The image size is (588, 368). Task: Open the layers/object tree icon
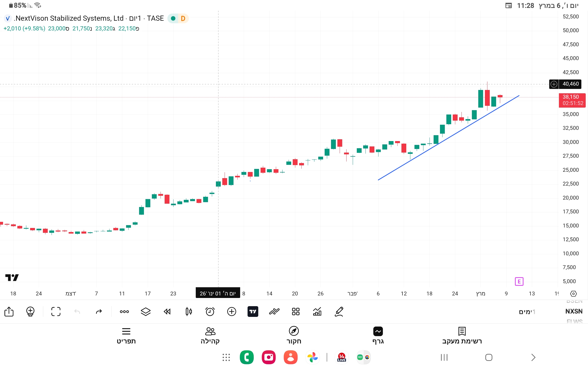coord(146,312)
